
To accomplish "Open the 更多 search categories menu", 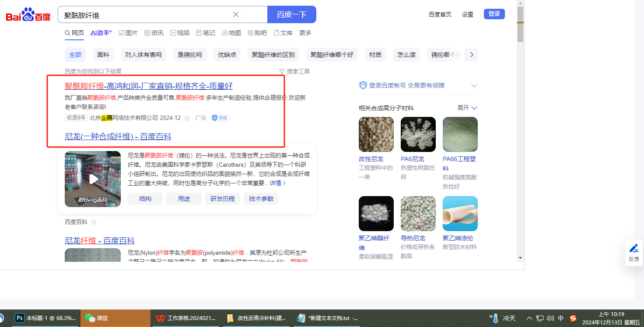I will coord(305,33).
